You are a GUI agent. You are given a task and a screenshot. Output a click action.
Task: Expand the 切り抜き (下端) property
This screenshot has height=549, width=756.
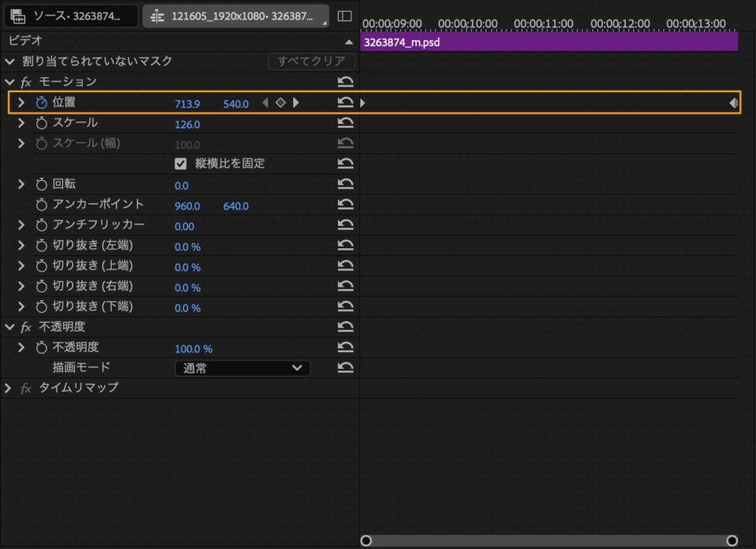[21, 306]
